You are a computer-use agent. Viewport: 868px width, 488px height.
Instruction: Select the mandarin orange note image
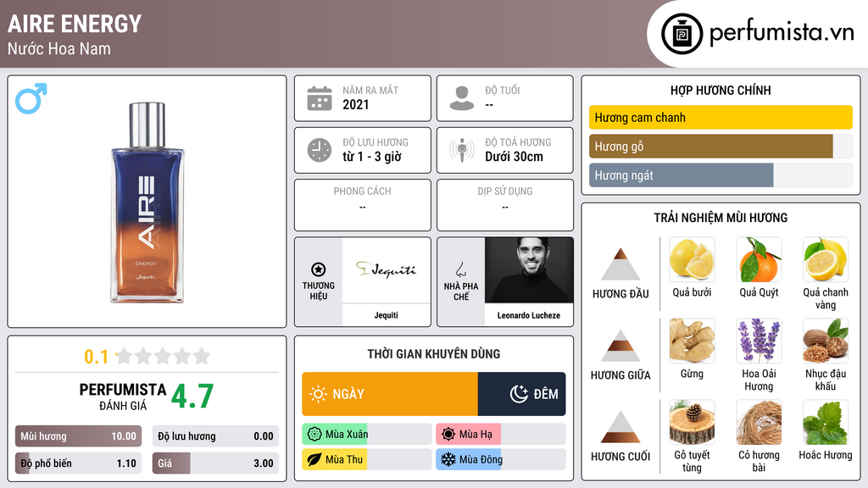pyautogui.click(x=759, y=259)
